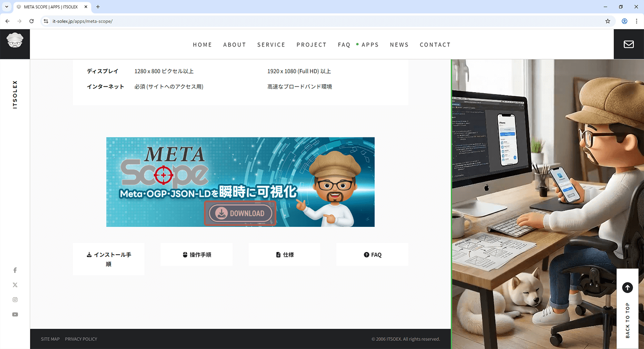644x349 pixels.
Task: Click the address bar URL field
Action: [x=313, y=21]
